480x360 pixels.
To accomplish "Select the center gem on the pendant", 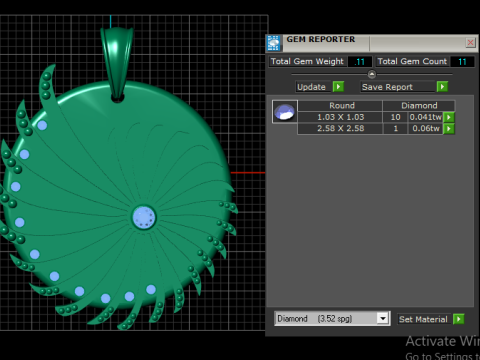I will click(144, 217).
